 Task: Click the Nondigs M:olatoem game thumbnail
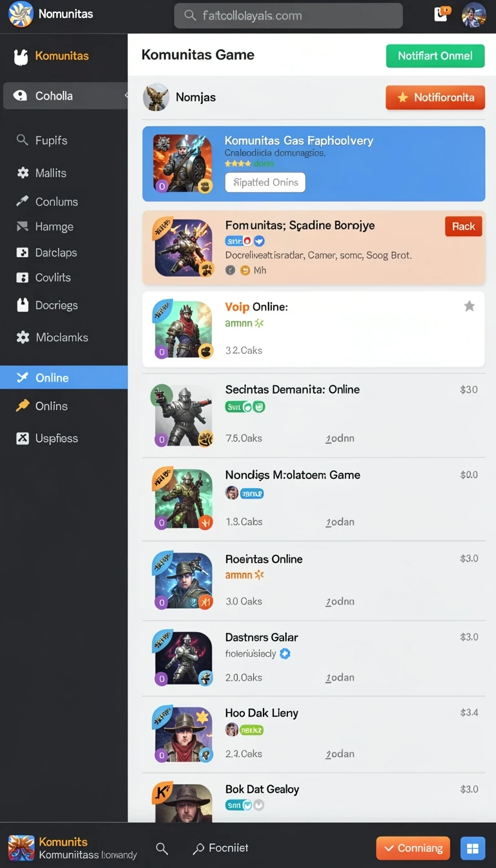pyautogui.click(x=182, y=499)
